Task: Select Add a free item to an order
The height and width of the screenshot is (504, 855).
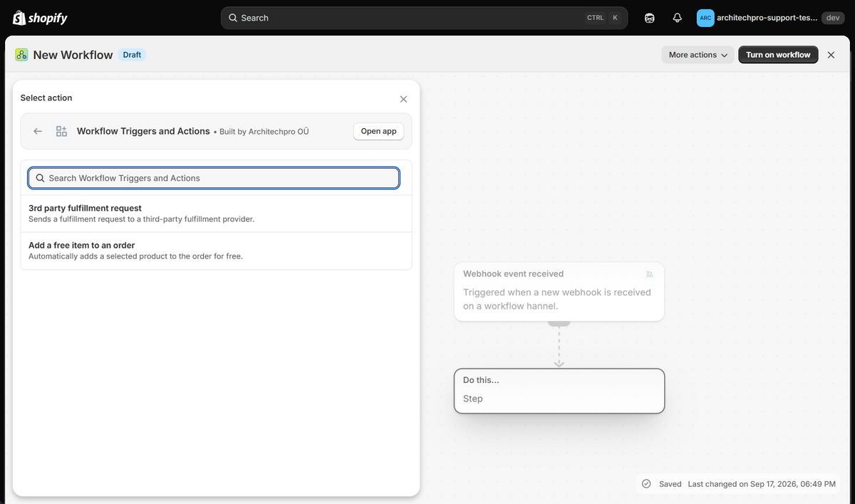Action: 217,251
